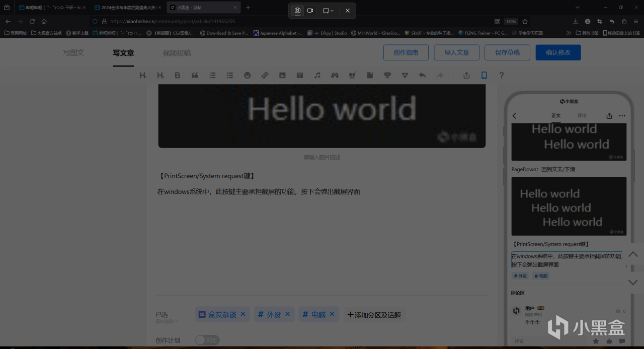644x349 pixels.
Task: Click share icon in phone preview header
Action: click(609, 116)
